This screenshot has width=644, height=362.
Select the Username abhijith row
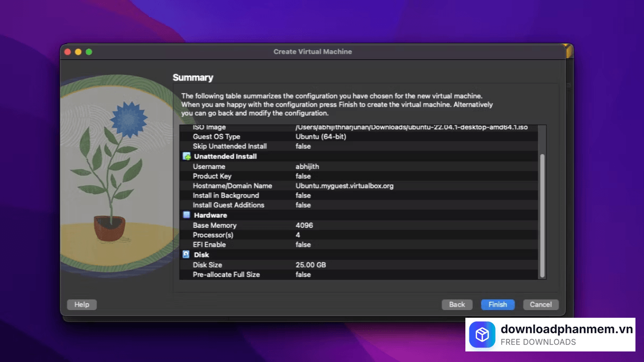point(302,166)
